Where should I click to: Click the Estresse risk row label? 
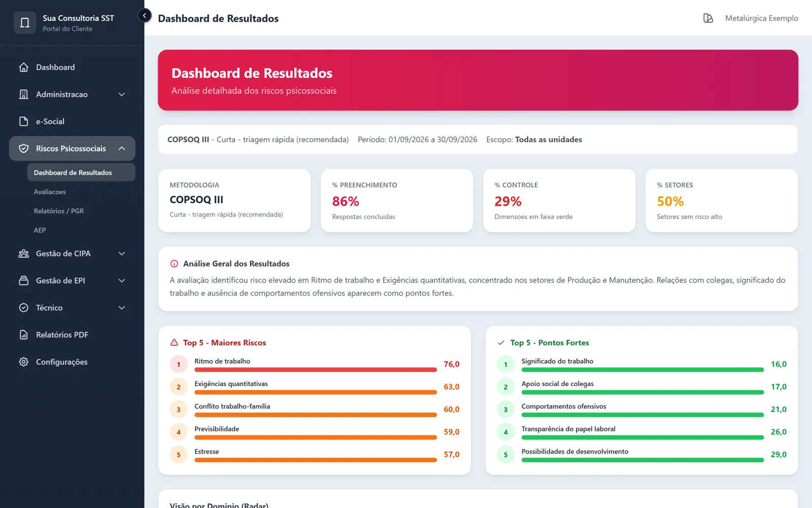(x=207, y=451)
